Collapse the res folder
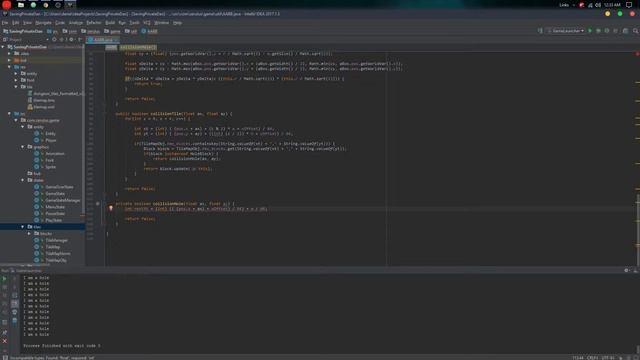The height and width of the screenshot is (360, 640). (x=10, y=67)
